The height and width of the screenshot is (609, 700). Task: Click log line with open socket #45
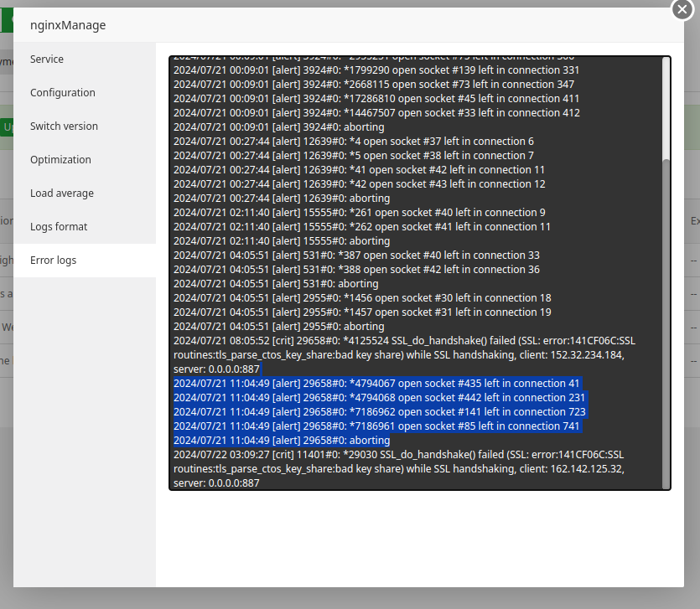(x=376, y=99)
